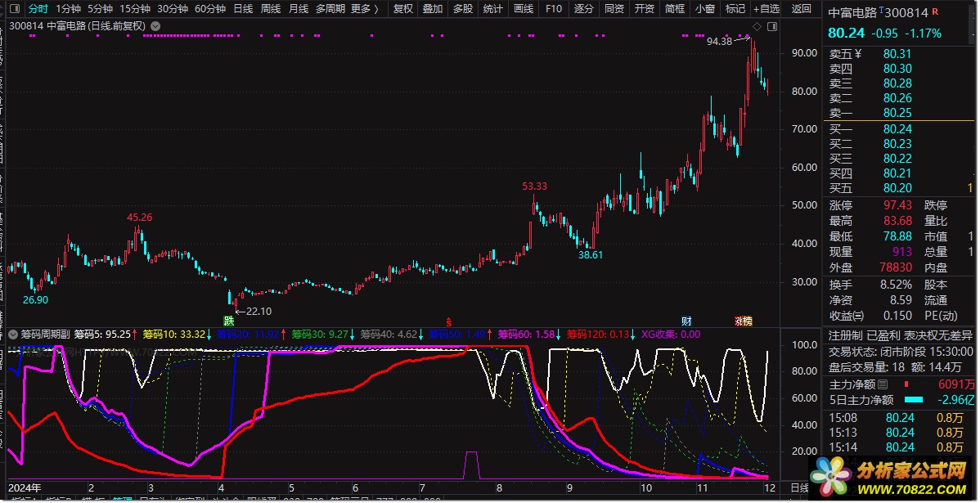Open F10 company information
The height and width of the screenshot is (503, 980).
pyautogui.click(x=554, y=9)
